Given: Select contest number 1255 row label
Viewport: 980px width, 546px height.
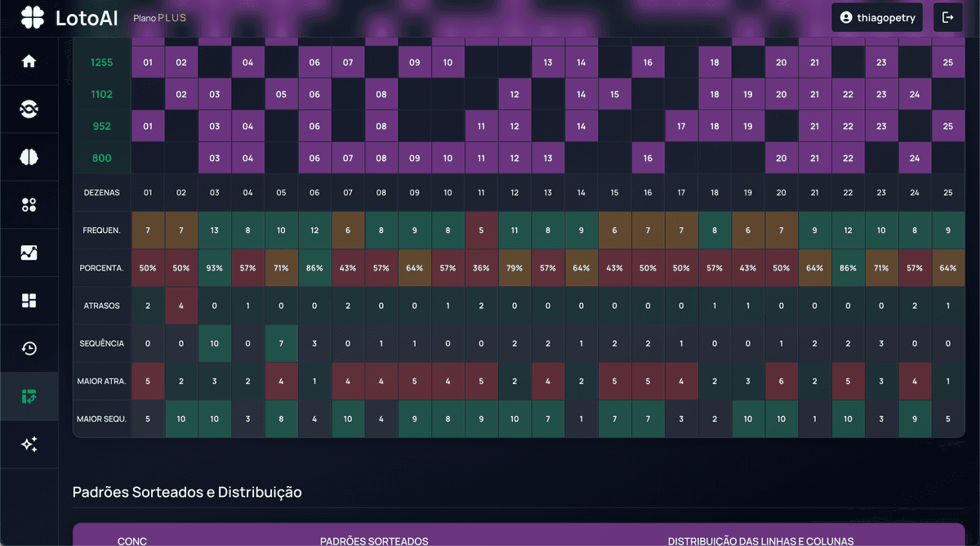Looking at the screenshot, I should 101,62.
